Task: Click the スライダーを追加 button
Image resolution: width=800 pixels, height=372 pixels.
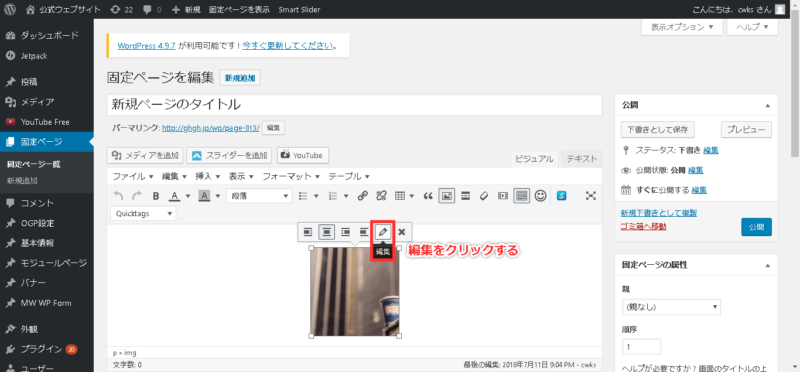Action: click(230, 155)
